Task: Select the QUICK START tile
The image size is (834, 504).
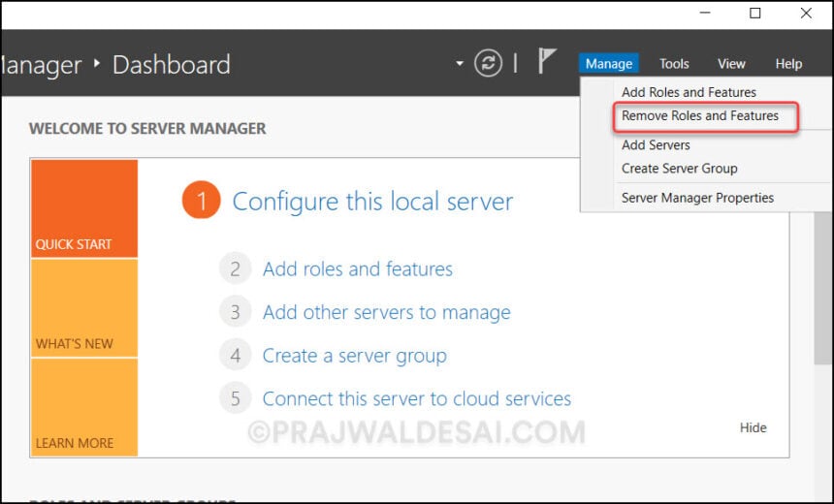Action: pyautogui.click(x=84, y=208)
